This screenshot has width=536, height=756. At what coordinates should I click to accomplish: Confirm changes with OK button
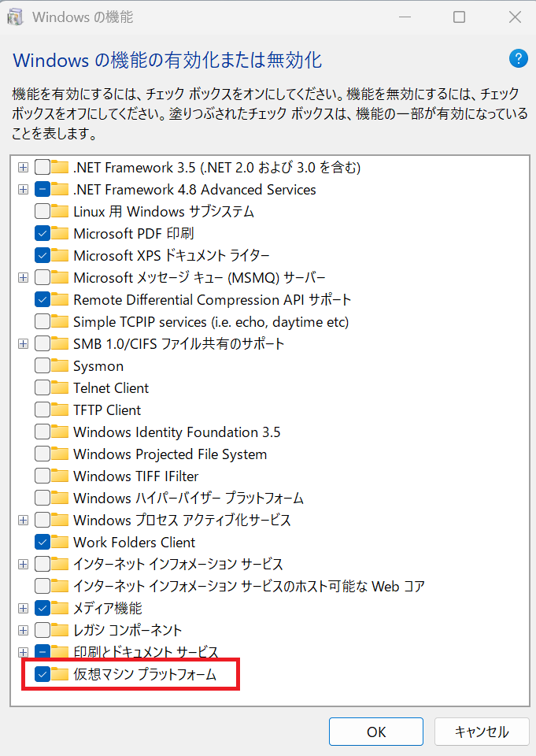coord(376,732)
